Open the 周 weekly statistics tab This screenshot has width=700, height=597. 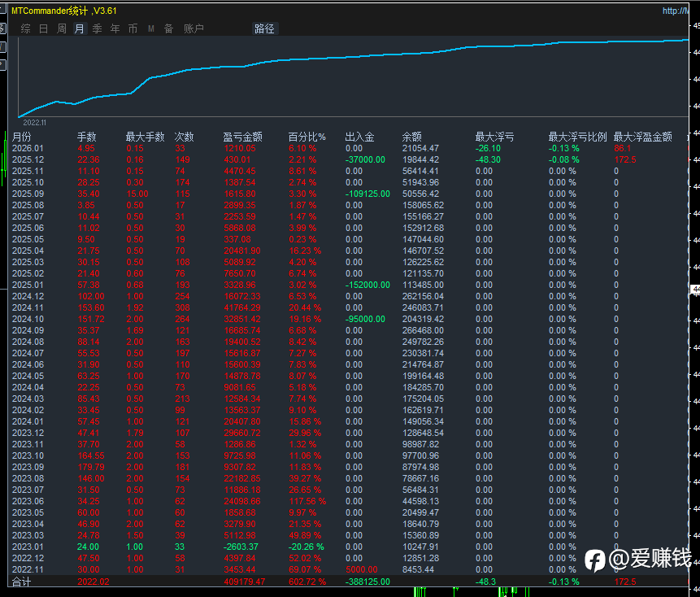tap(62, 28)
